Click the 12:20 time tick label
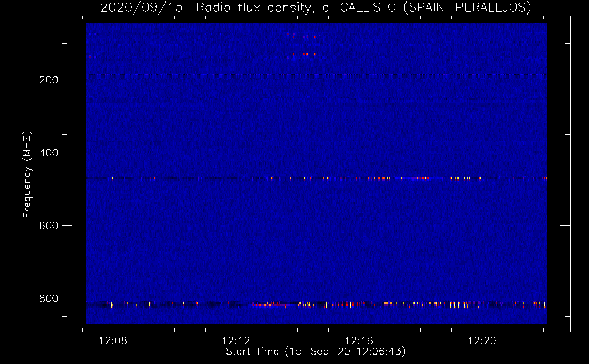589x364 pixels. coord(482,341)
